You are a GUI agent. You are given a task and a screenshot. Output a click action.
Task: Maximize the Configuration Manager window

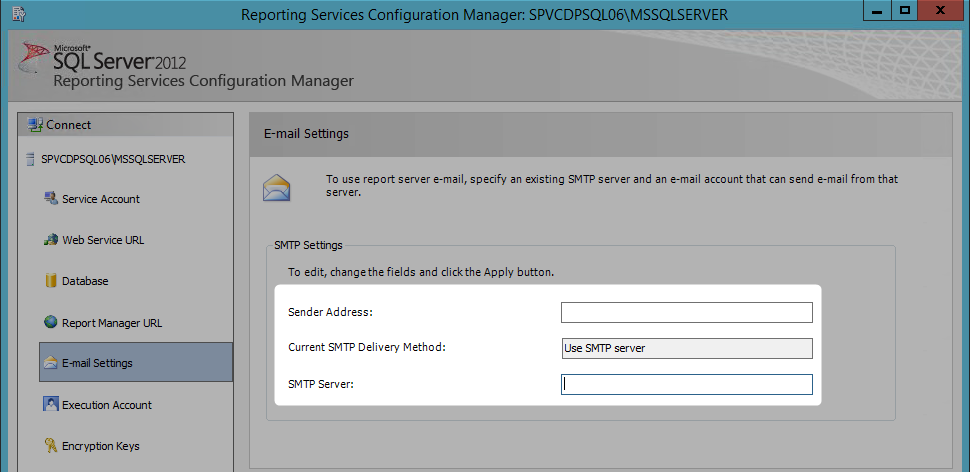905,11
